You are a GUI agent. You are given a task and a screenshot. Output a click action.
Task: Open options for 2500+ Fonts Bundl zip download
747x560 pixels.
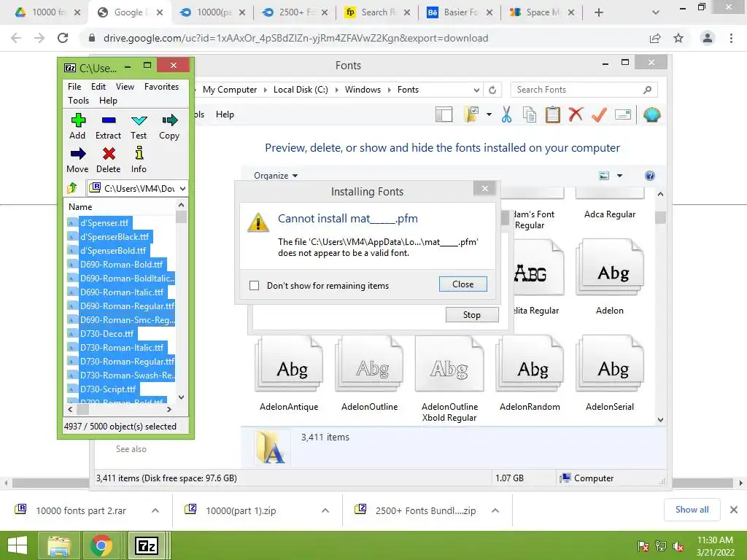[495, 510]
